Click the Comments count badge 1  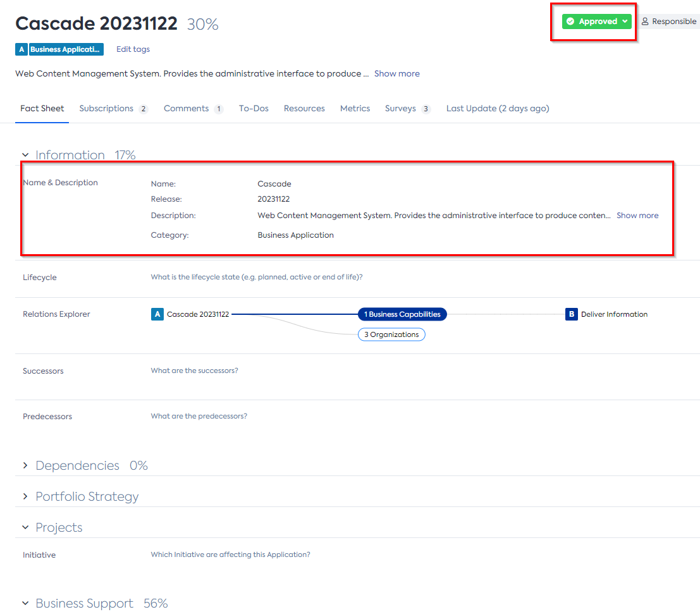click(x=219, y=109)
